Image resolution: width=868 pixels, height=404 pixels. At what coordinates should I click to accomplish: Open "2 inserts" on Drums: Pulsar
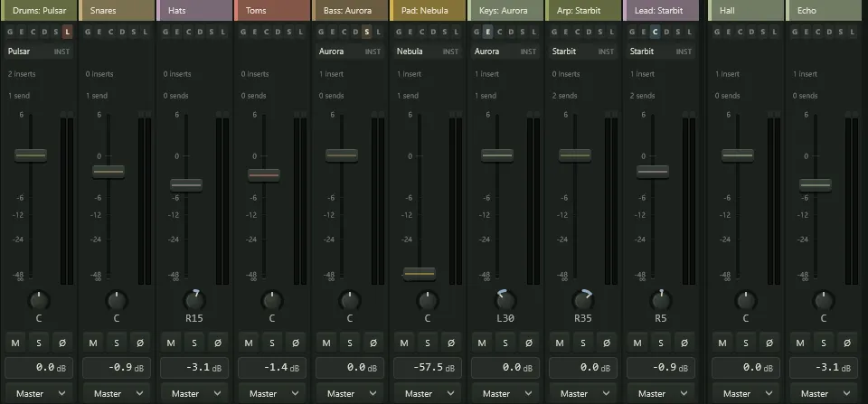click(x=22, y=74)
